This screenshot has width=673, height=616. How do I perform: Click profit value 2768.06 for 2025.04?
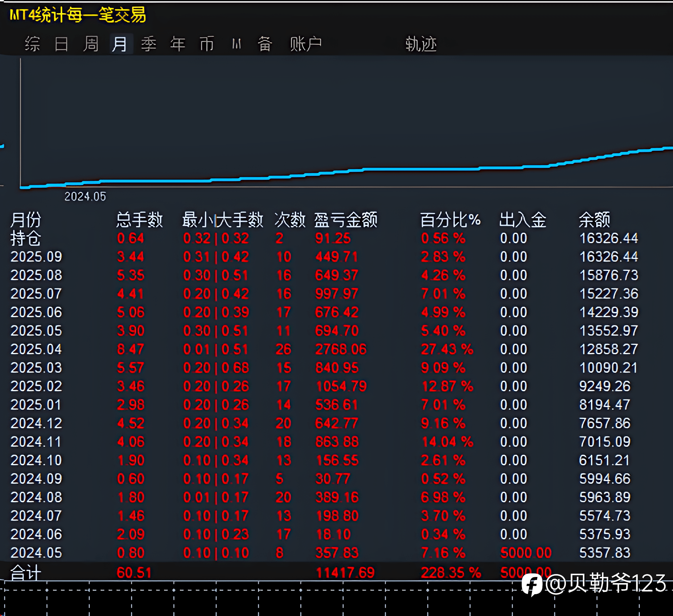[x=341, y=349]
